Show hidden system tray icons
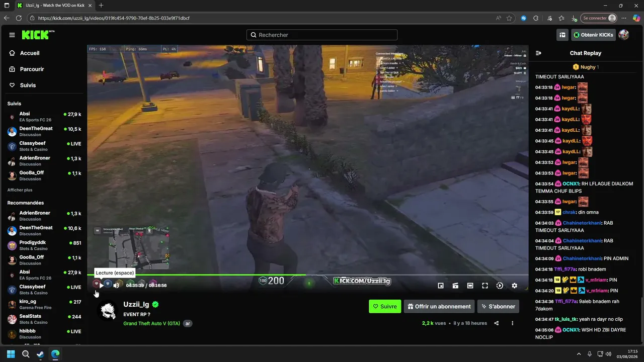 point(579,354)
